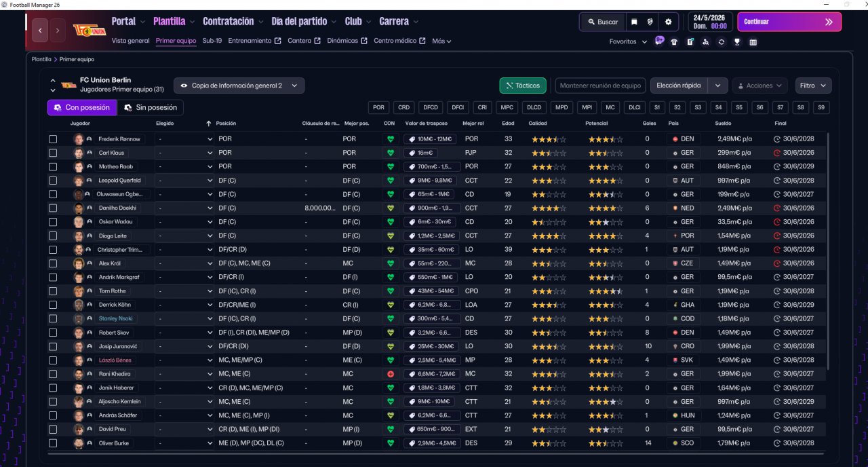Open the Tácticas button

pos(523,86)
